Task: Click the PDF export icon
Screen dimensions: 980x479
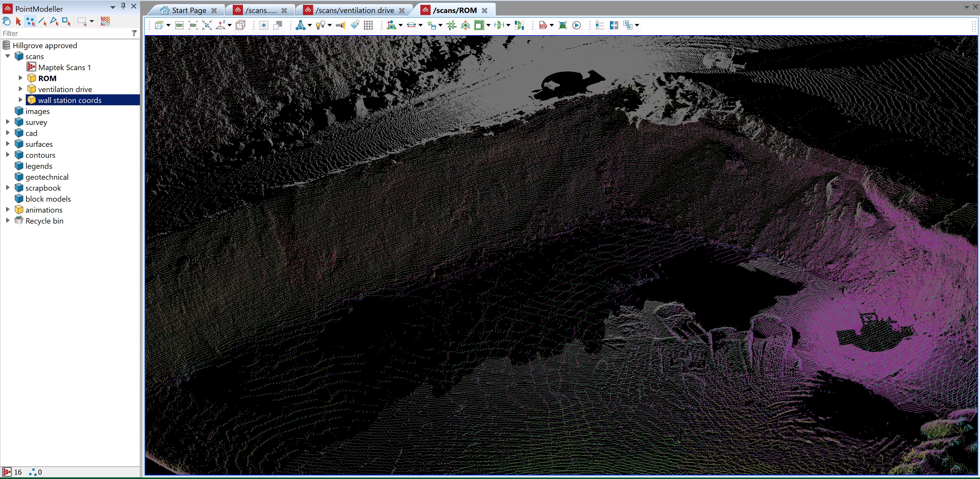Action: 543,25
